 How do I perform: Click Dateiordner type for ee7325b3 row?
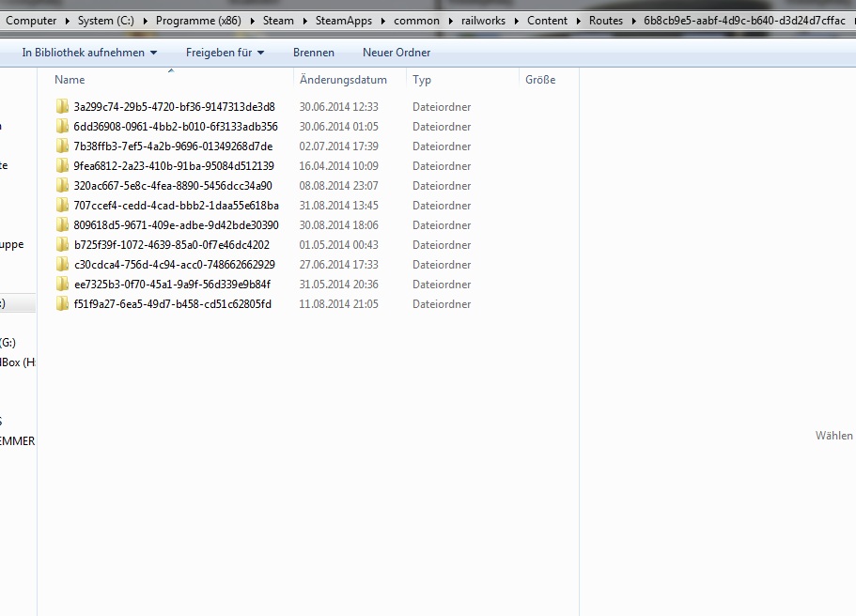point(442,285)
